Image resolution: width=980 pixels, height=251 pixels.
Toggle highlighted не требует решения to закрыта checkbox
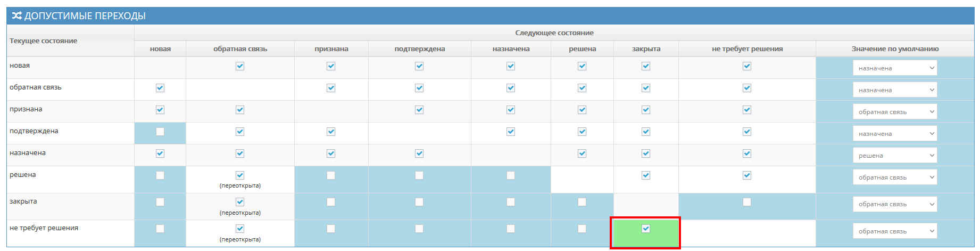click(x=645, y=229)
